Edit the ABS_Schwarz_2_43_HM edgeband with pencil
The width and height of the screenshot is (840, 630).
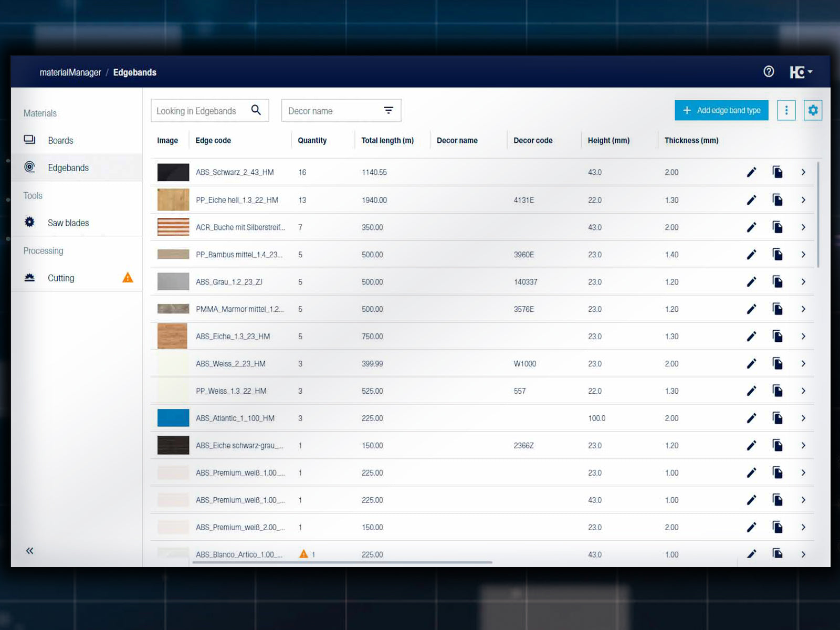(751, 172)
